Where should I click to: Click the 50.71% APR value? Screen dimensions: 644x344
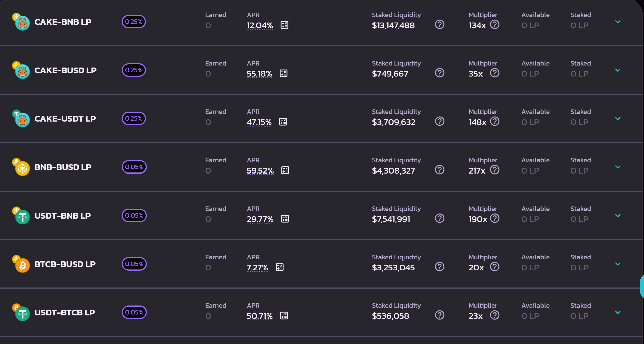(260, 316)
